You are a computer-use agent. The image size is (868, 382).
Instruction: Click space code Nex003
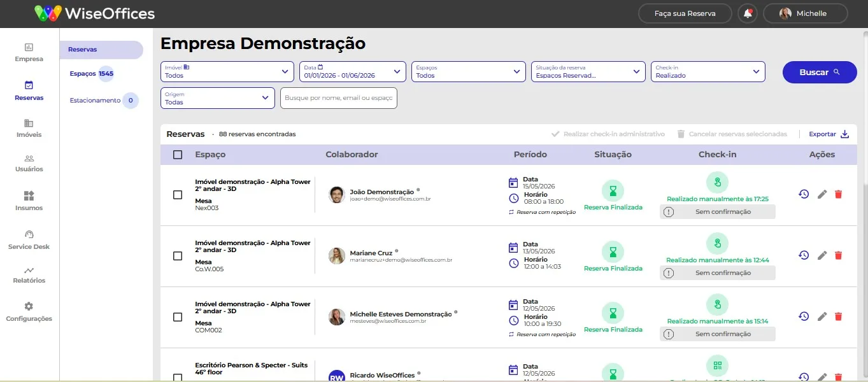tap(207, 208)
